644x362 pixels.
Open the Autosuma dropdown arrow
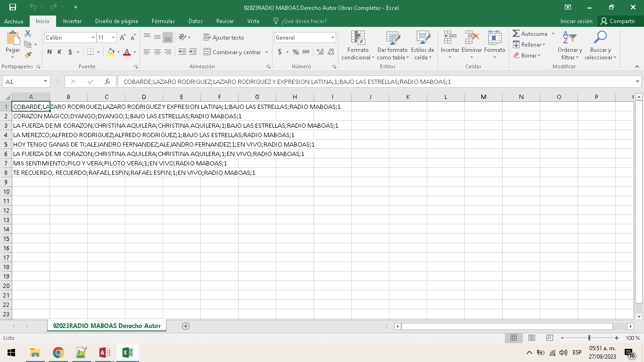[553, 34]
